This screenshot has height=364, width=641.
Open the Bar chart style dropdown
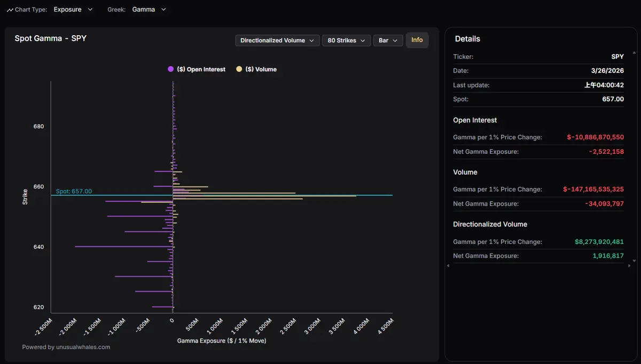[387, 41]
